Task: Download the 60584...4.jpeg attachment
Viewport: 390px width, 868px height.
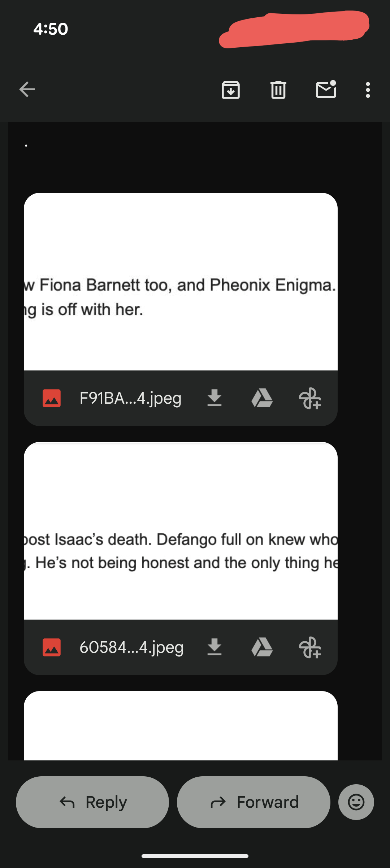Action: tap(214, 647)
